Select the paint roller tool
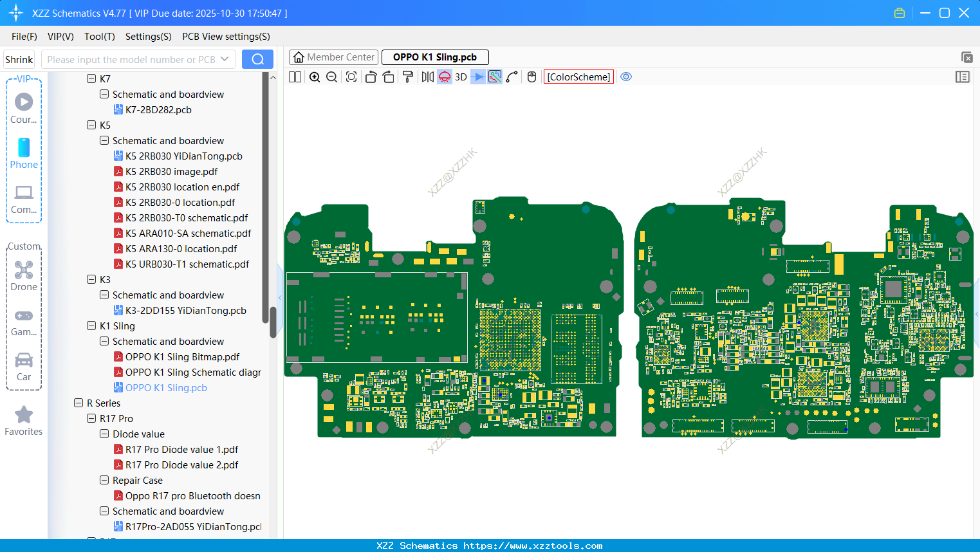This screenshot has width=980, height=552. (x=407, y=77)
